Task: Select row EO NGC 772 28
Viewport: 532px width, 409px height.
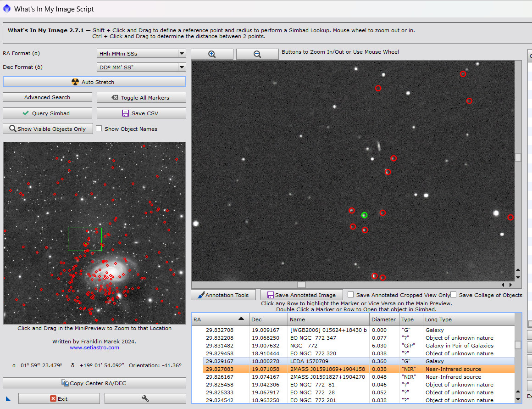Action: (x=359, y=392)
